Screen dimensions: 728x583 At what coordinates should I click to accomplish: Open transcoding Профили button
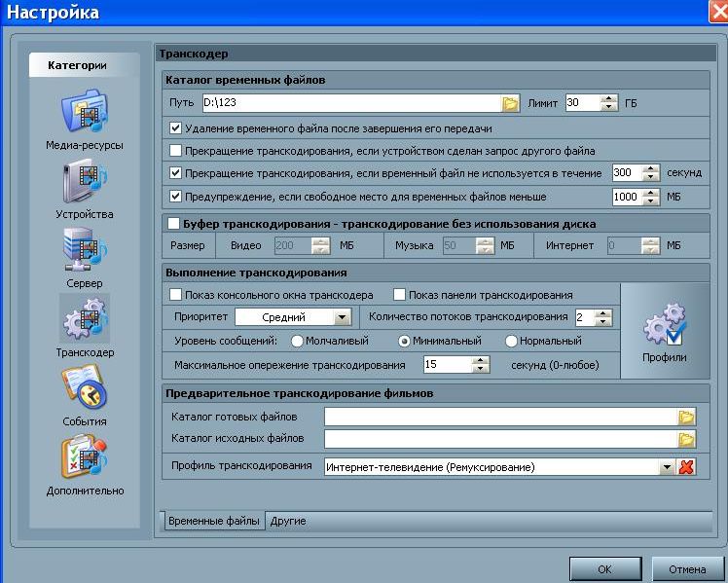pos(664,329)
